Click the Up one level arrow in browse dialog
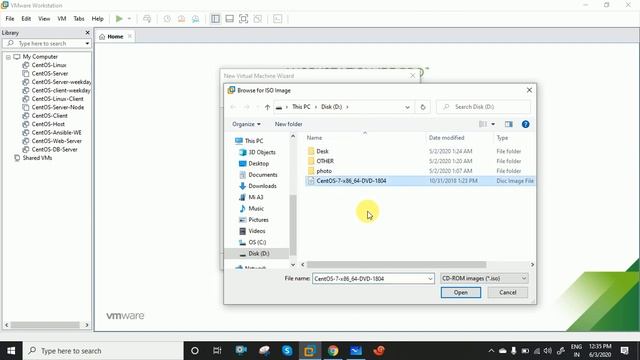 [x=267, y=107]
